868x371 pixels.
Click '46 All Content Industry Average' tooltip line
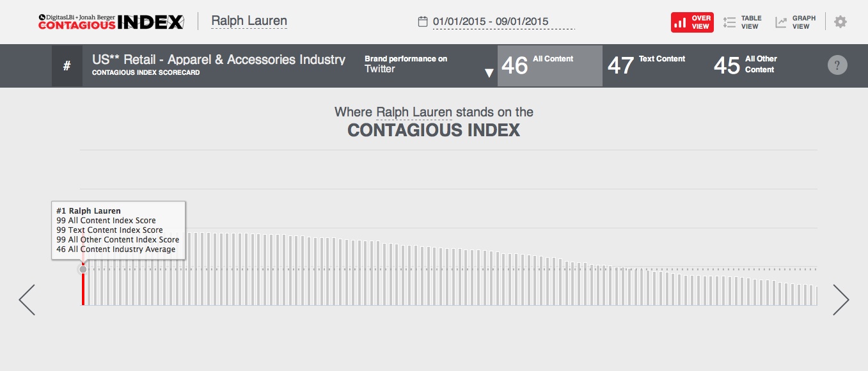click(116, 249)
